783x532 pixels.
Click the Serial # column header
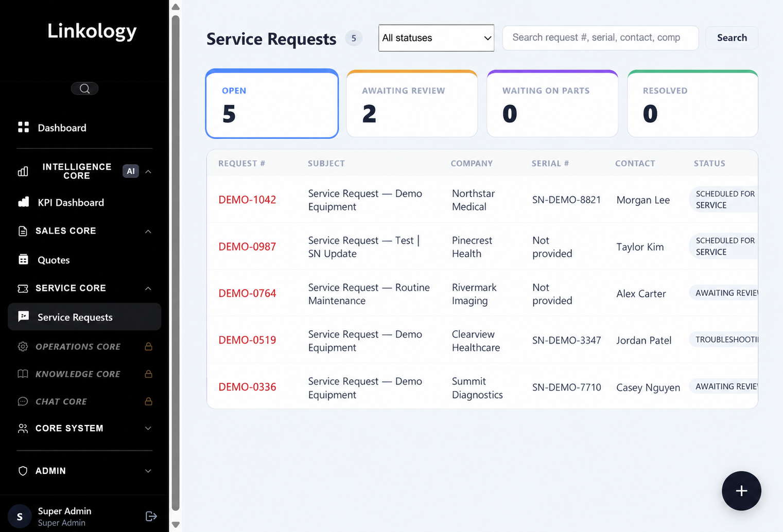(x=550, y=163)
